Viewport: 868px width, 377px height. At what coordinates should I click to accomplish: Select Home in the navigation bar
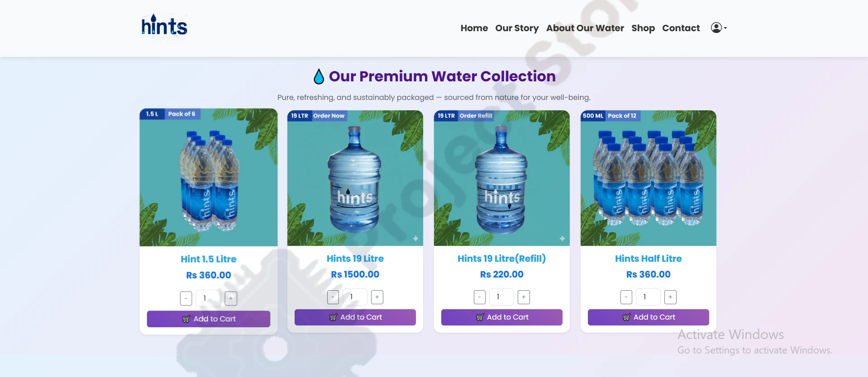(473, 28)
